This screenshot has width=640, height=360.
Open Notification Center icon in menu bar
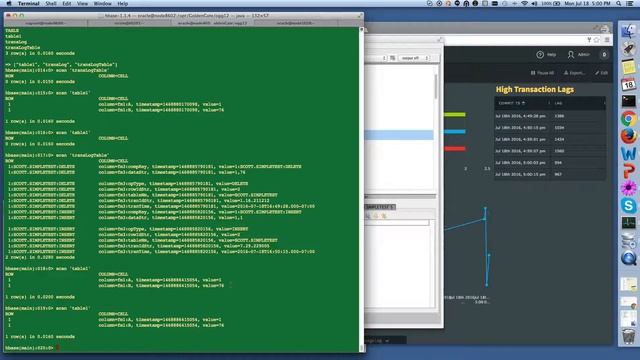coord(630,3)
